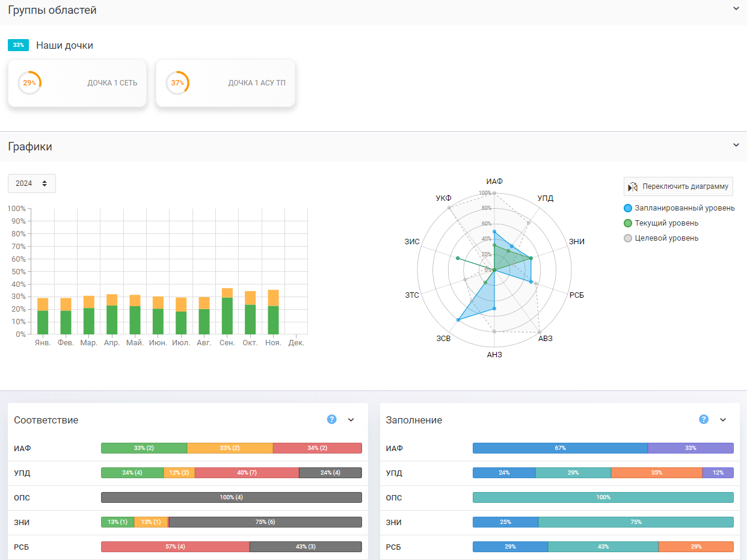Open the 2024 year dropdown
This screenshot has height=560, width=747.
(x=32, y=183)
